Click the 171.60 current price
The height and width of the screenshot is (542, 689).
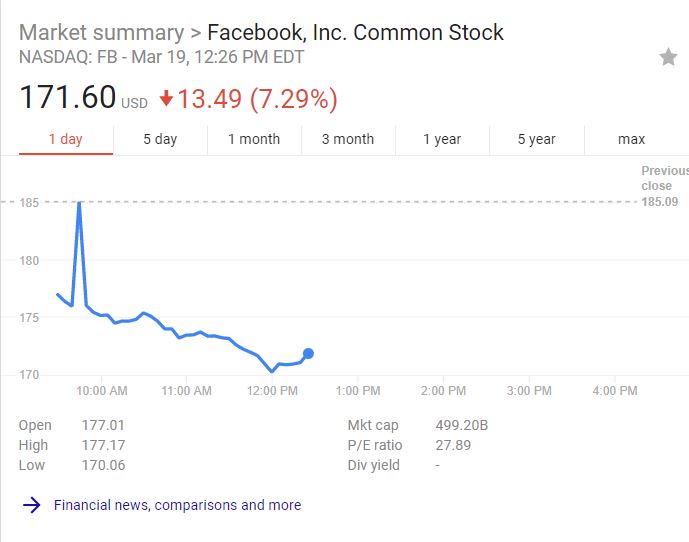(68, 97)
